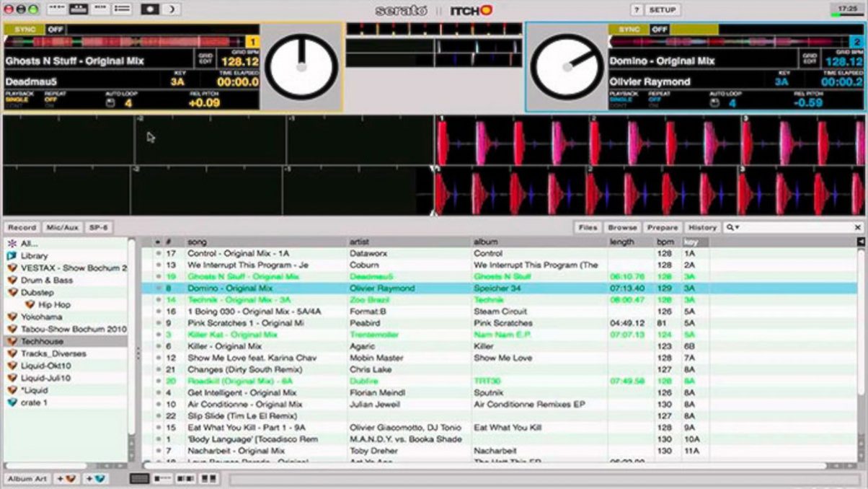Click the deck 2 auto loop icon
The width and height of the screenshot is (868, 489).
(714, 102)
